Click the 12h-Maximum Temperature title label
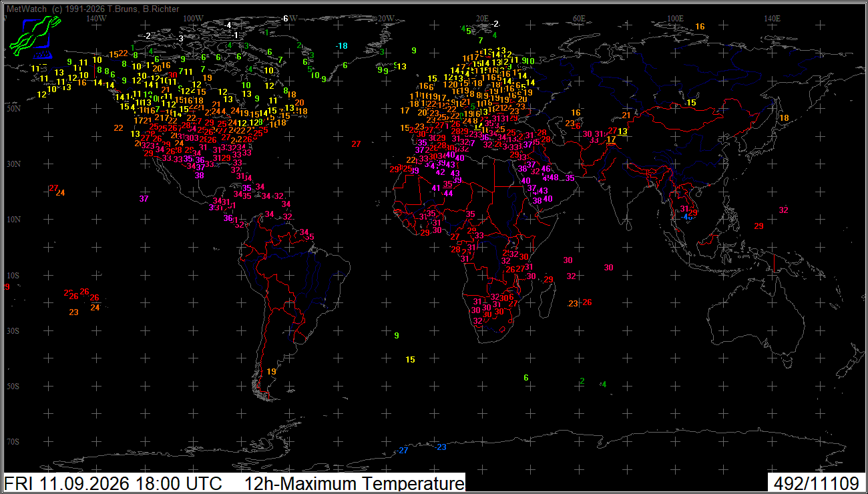 (x=354, y=483)
